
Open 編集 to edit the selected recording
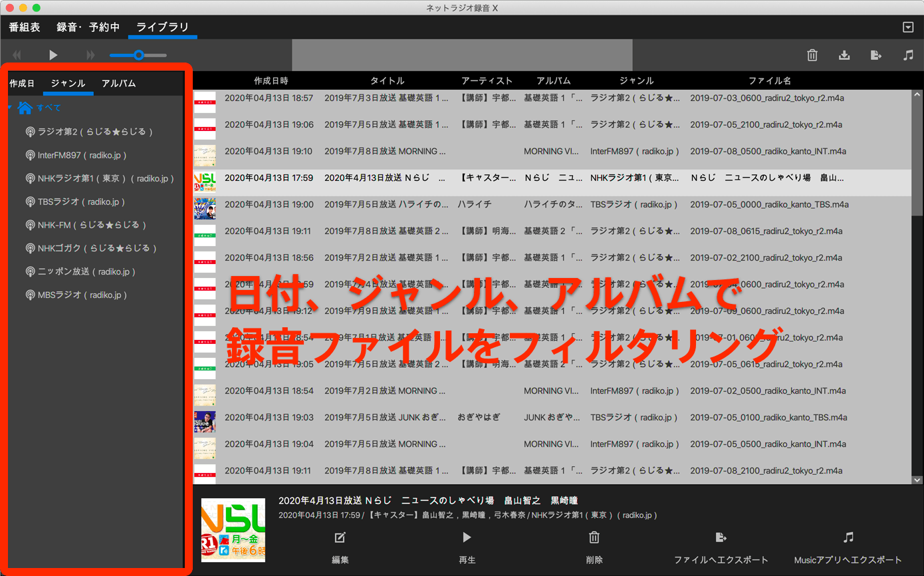click(x=340, y=545)
